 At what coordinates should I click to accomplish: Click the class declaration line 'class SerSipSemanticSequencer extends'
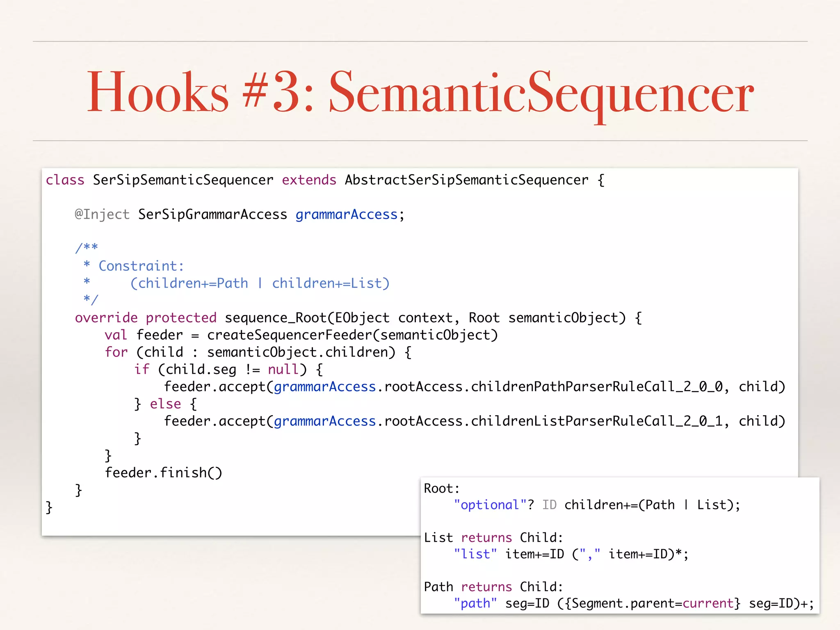[x=325, y=180]
